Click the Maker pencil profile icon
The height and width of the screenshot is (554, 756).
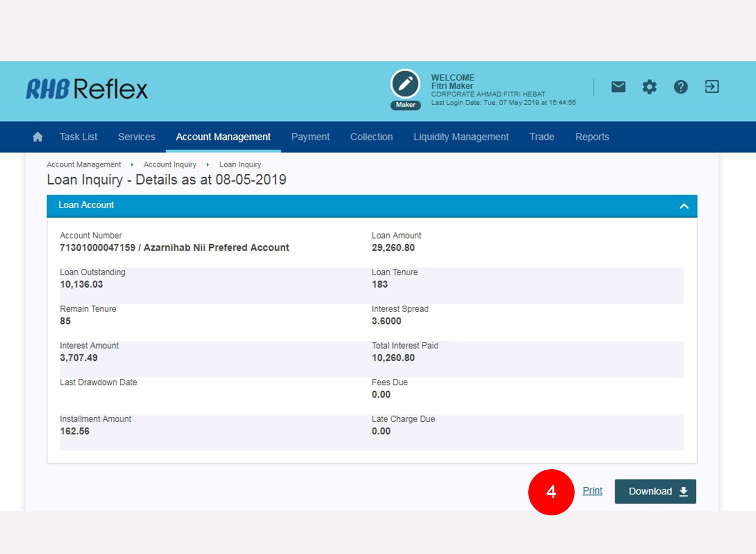point(405,84)
